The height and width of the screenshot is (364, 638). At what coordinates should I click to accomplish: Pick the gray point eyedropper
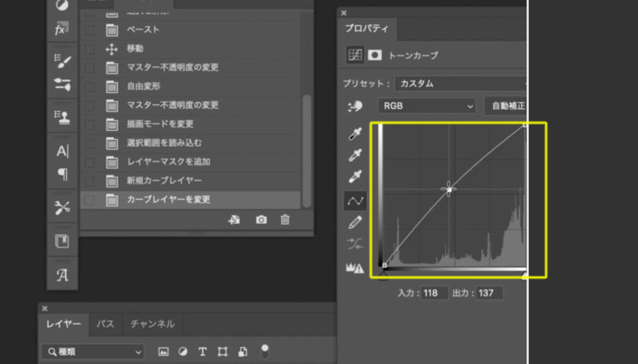(355, 155)
